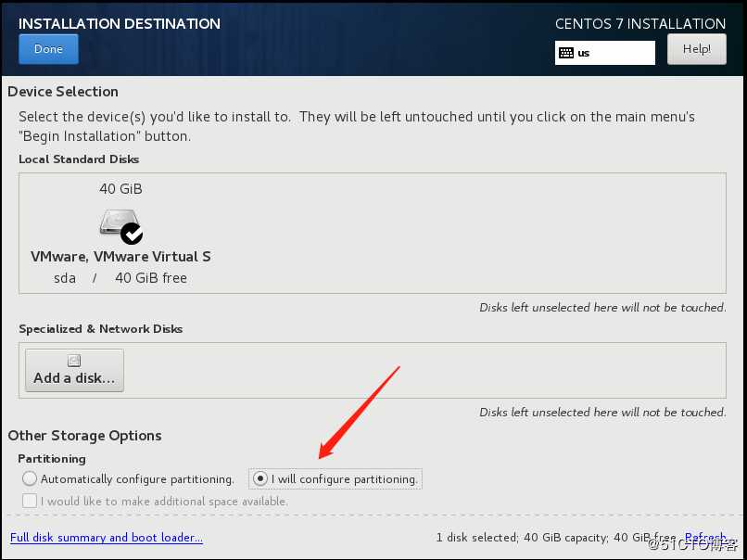The width and height of the screenshot is (747, 560).
Task: Click the sda / 40 GiB free text
Action: click(120, 278)
